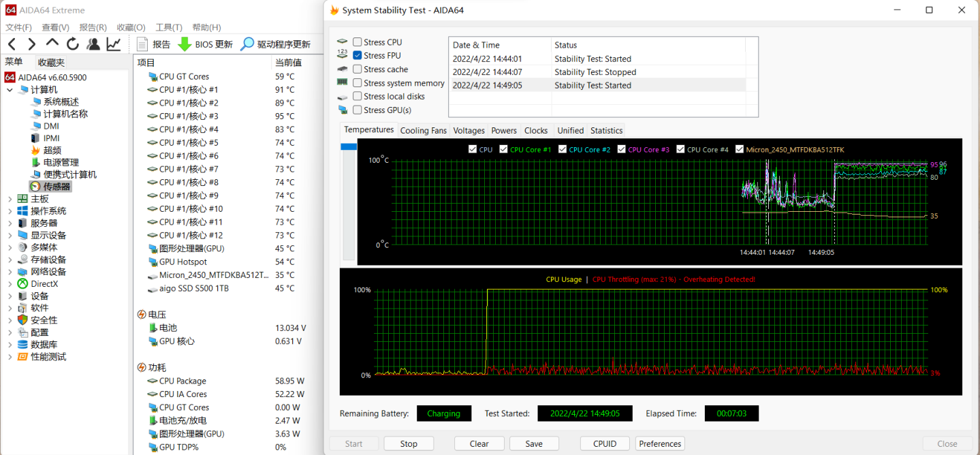Click the 报告 document icon
The width and height of the screenshot is (980, 455).
coord(142,44)
